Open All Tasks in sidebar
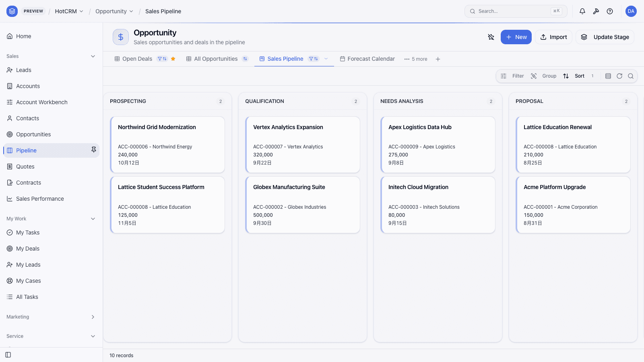This screenshot has height=362, width=644. pyautogui.click(x=52, y=297)
